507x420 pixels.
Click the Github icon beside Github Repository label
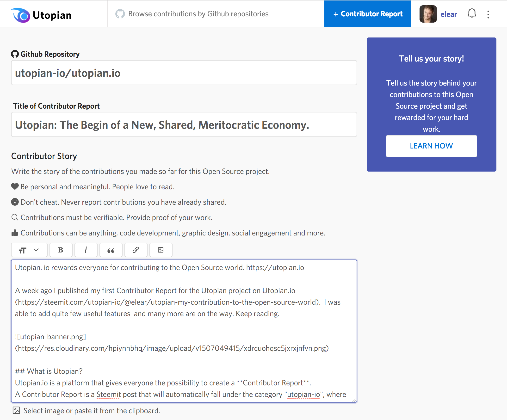click(15, 54)
